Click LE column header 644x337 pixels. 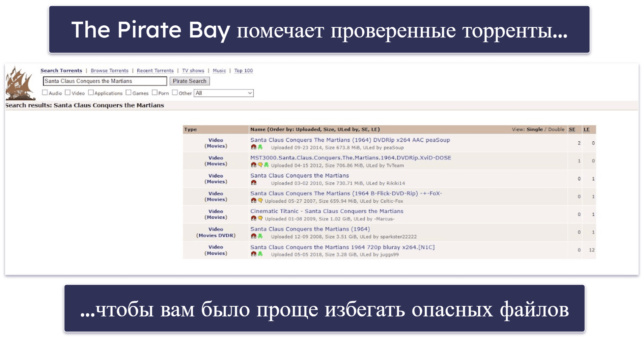[587, 129]
